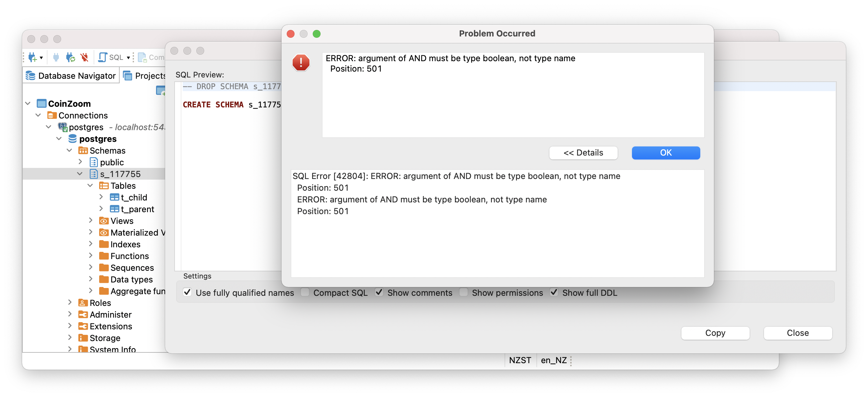Collapse the postgres database node
The image size is (868, 397).
[59, 139]
